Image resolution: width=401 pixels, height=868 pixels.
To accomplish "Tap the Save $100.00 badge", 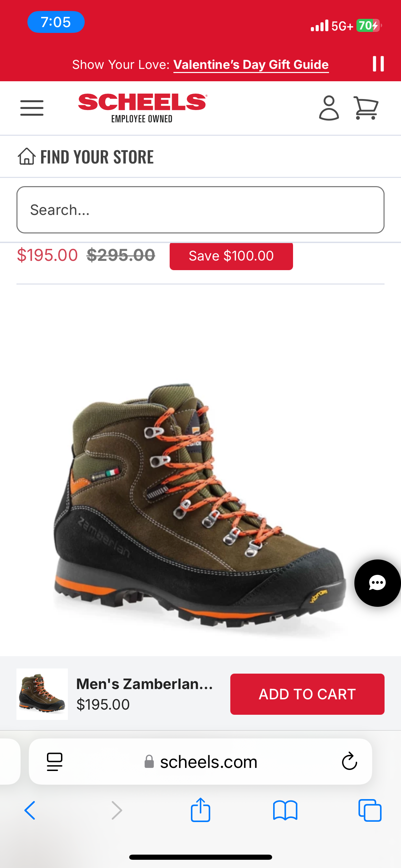I will point(231,256).
